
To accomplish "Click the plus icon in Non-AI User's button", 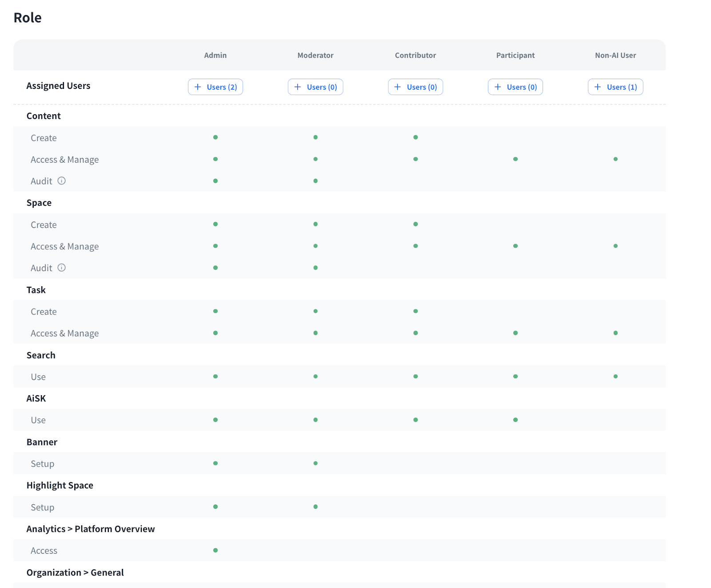I will (x=598, y=87).
